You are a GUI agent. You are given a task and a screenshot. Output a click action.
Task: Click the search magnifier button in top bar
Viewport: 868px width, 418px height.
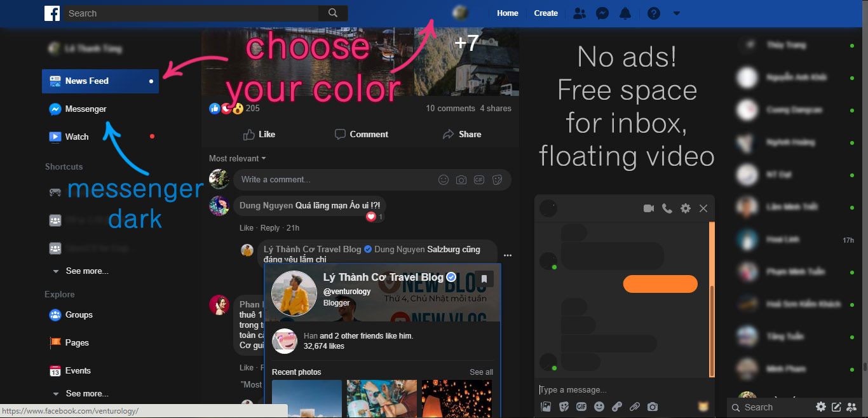click(x=333, y=13)
